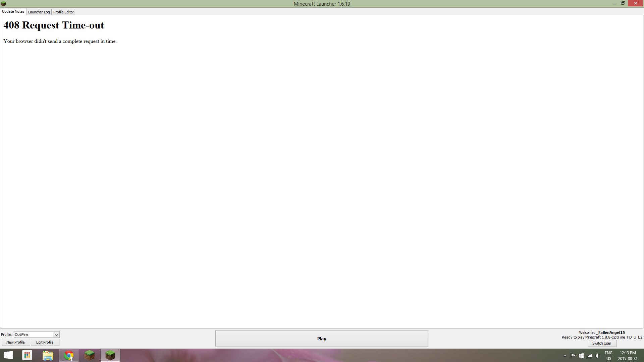Open the ENG US language selector
This screenshot has height=362, width=644.
pos(608,356)
